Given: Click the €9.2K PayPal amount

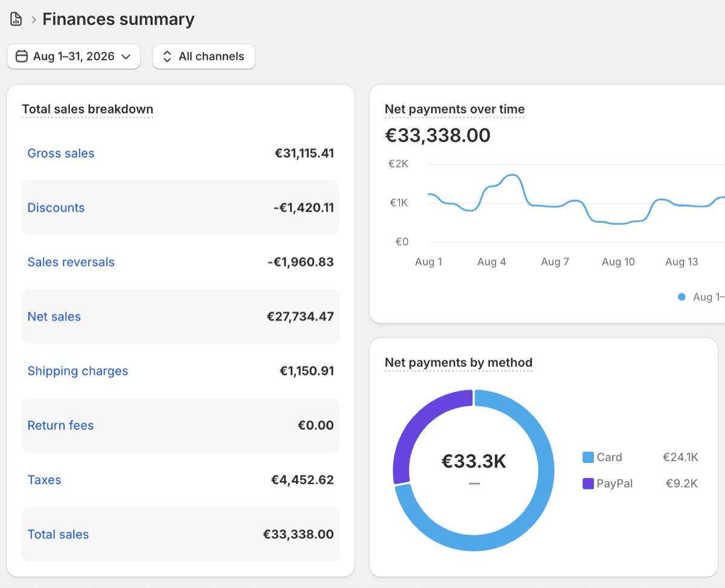Looking at the screenshot, I should tap(682, 483).
